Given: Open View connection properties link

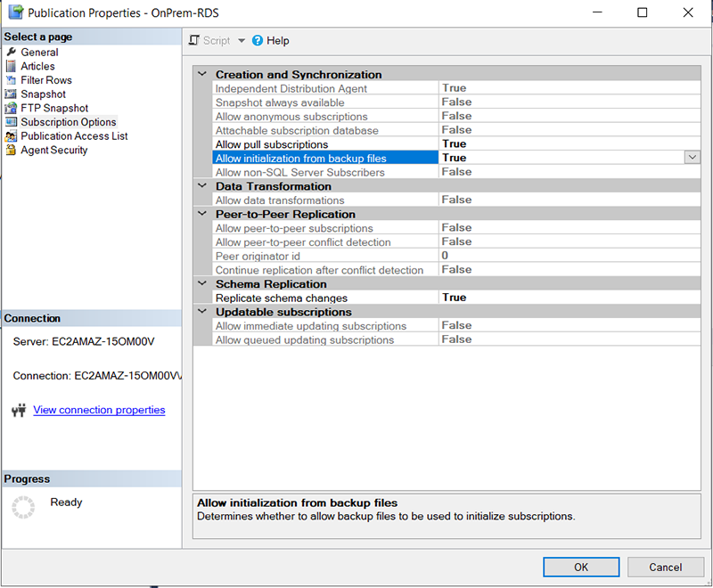Looking at the screenshot, I should 99,410.
